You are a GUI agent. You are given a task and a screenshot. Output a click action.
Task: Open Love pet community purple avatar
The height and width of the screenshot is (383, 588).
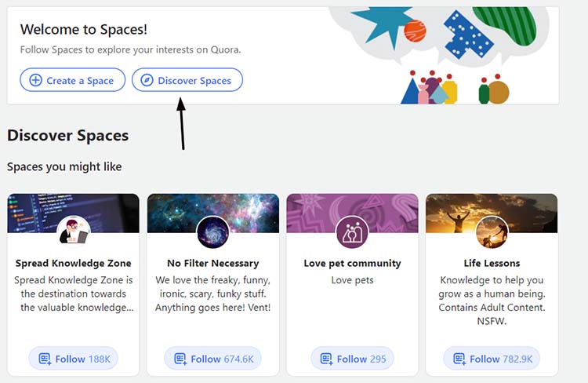(x=352, y=232)
